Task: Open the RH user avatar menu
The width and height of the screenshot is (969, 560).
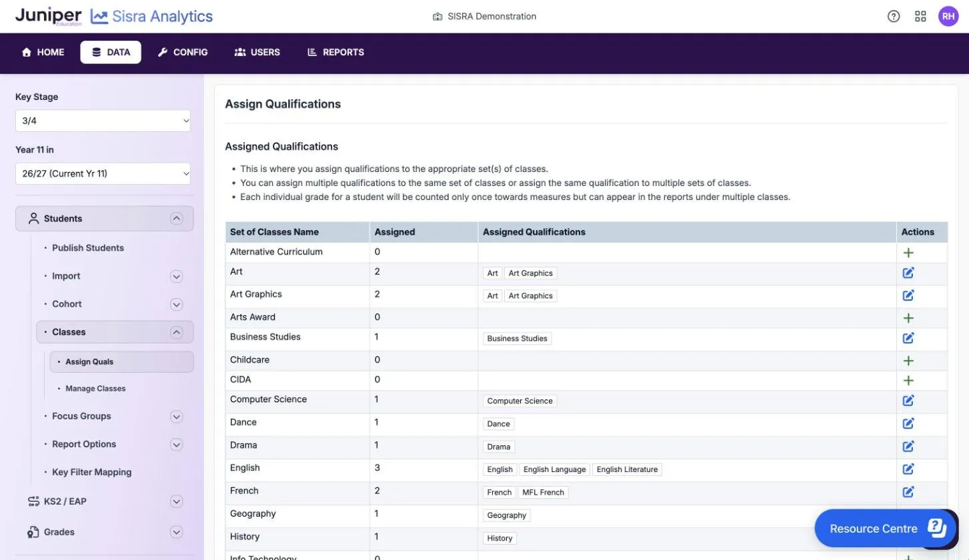Action: 948,17
